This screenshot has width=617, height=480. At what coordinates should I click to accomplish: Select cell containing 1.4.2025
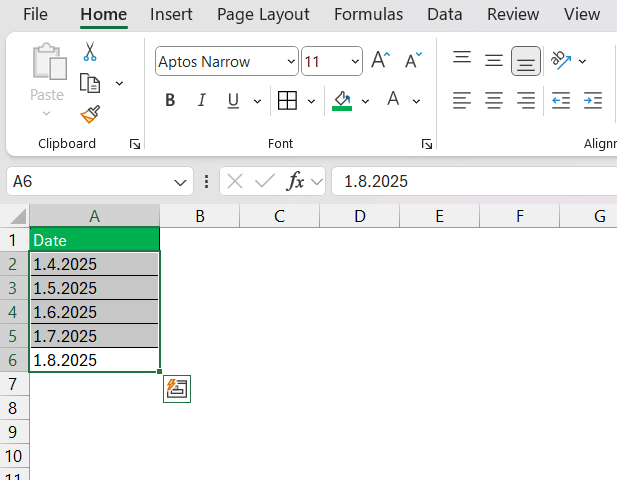[94, 264]
